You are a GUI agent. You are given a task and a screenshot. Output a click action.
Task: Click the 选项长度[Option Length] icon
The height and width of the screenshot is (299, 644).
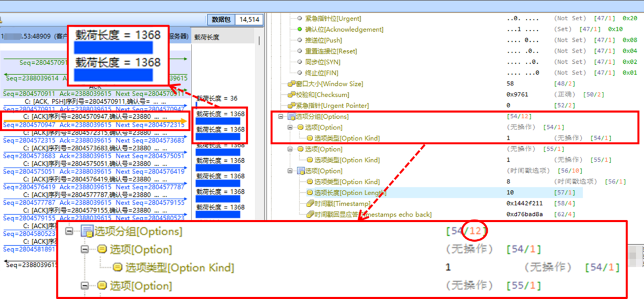pyautogui.click(x=310, y=193)
